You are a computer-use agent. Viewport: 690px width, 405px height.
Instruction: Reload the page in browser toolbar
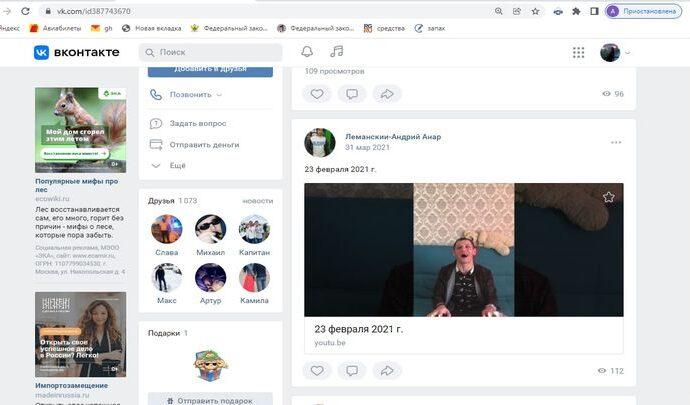coord(26,11)
